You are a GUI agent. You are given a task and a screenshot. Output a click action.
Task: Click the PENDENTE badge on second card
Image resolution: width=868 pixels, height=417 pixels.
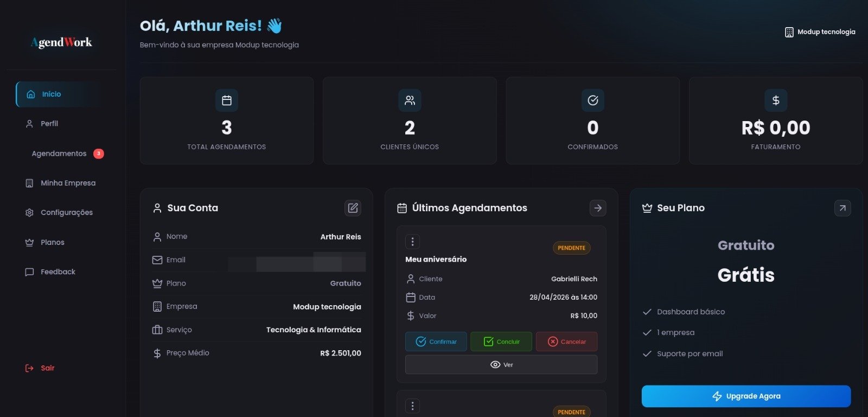pyautogui.click(x=571, y=412)
